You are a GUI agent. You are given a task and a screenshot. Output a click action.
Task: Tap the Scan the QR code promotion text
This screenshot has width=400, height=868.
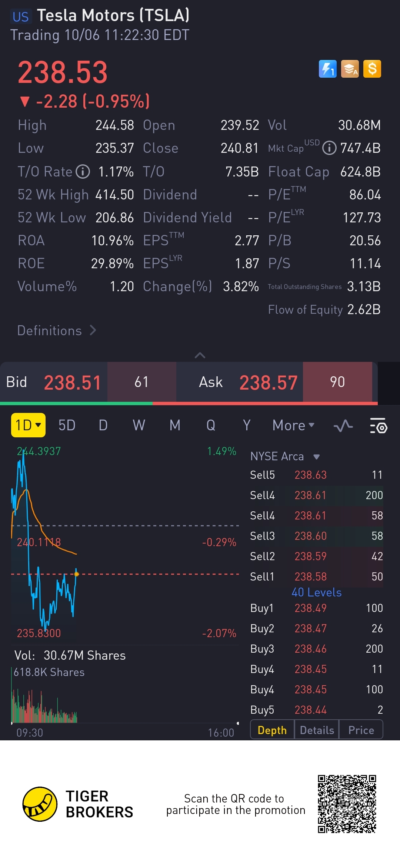(236, 804)
